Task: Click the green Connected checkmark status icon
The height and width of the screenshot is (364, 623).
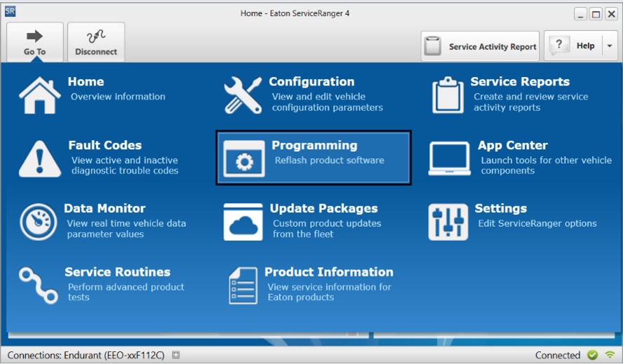Action: click(593, 355)
